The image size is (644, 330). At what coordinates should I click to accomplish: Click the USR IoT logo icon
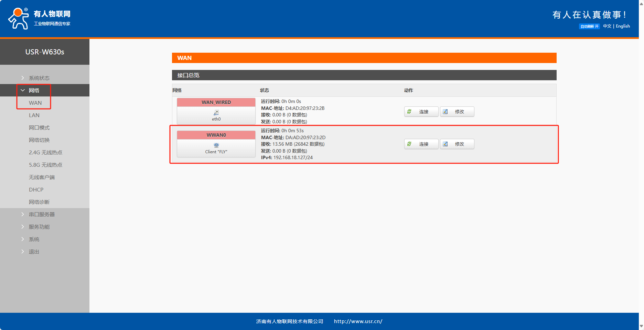19,19
